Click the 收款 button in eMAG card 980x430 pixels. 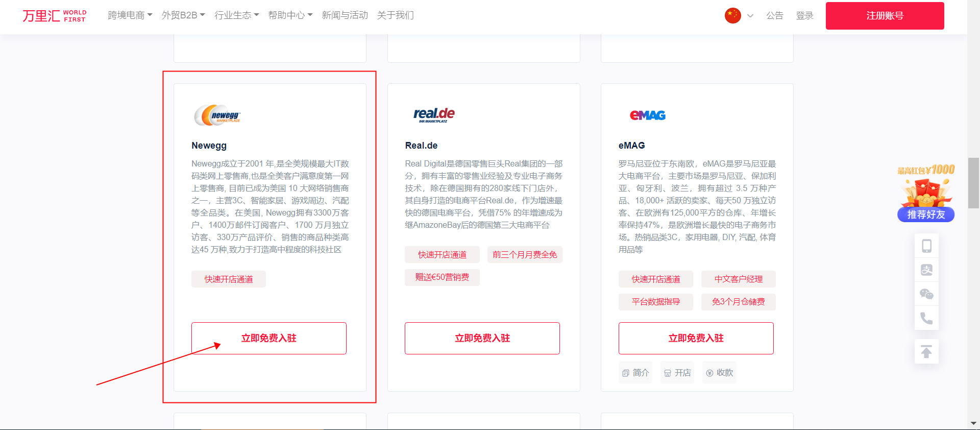[719, 373]
